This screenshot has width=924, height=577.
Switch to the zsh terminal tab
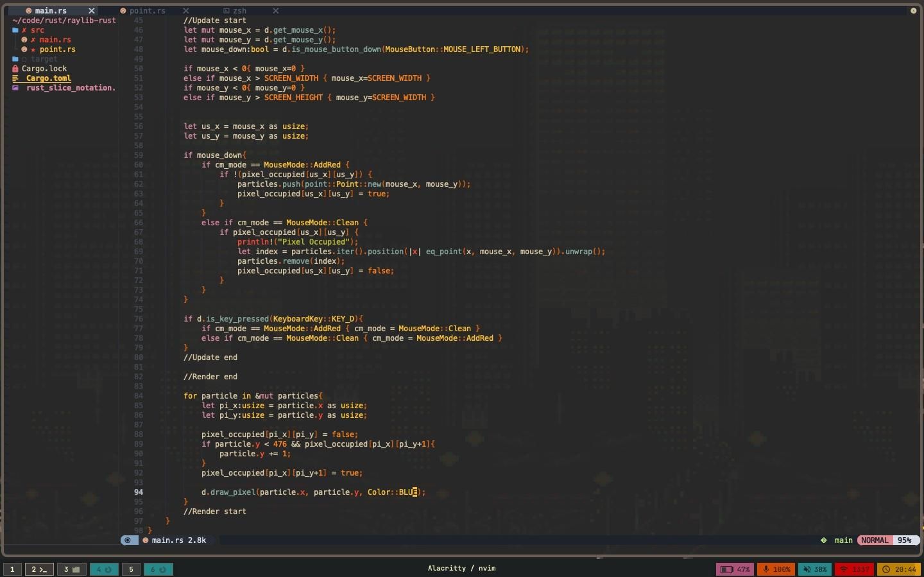239,11
